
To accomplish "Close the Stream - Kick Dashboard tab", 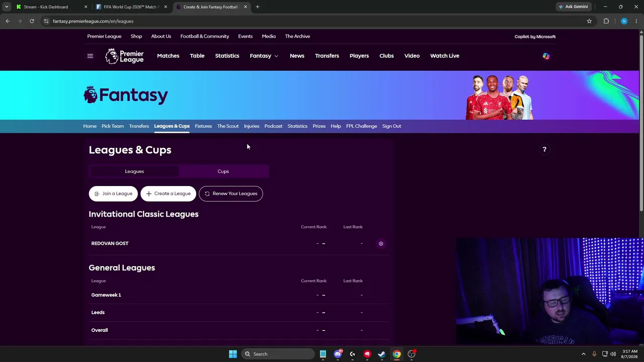I will [x=86, y=7].
